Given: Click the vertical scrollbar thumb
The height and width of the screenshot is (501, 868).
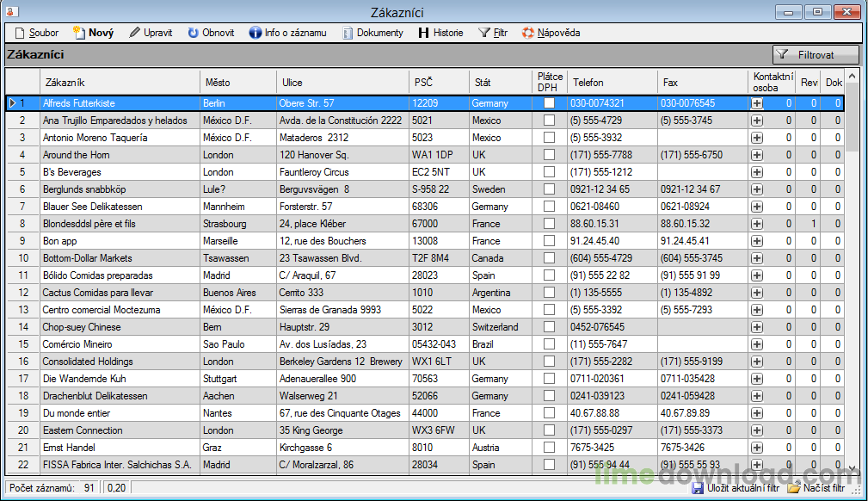Looking at the screenshot, I should tap(853, 116).
